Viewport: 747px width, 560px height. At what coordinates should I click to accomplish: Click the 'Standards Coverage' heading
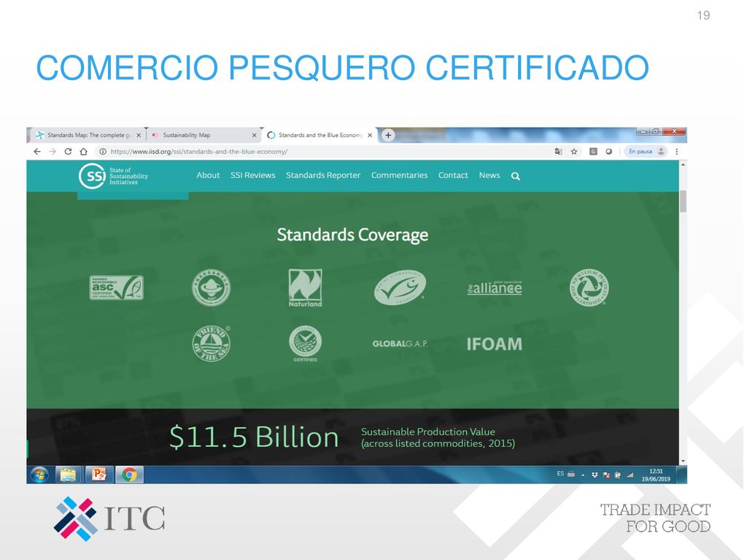coord(352,235)
